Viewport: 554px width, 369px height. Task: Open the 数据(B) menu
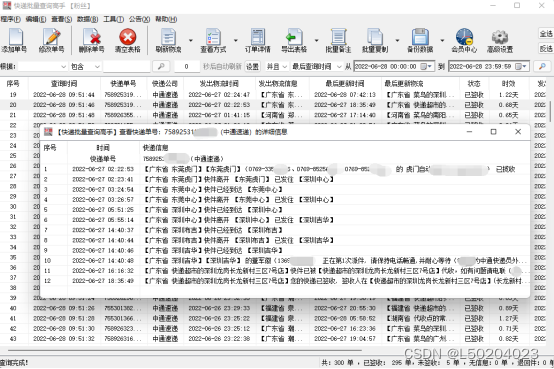click(88, 19)
